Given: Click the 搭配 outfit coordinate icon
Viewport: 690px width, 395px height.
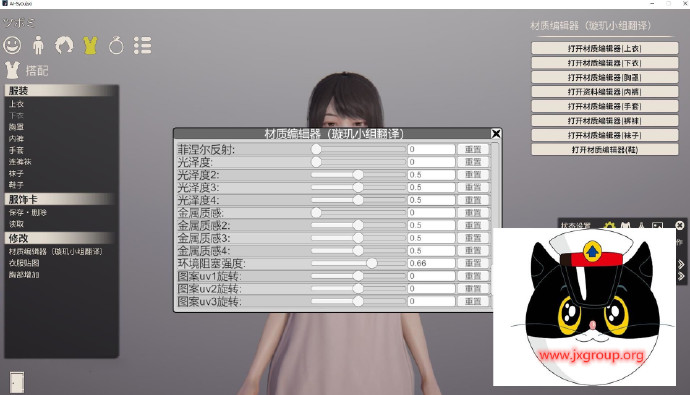Looking at the screenshot, I should (x=12, y=70).
